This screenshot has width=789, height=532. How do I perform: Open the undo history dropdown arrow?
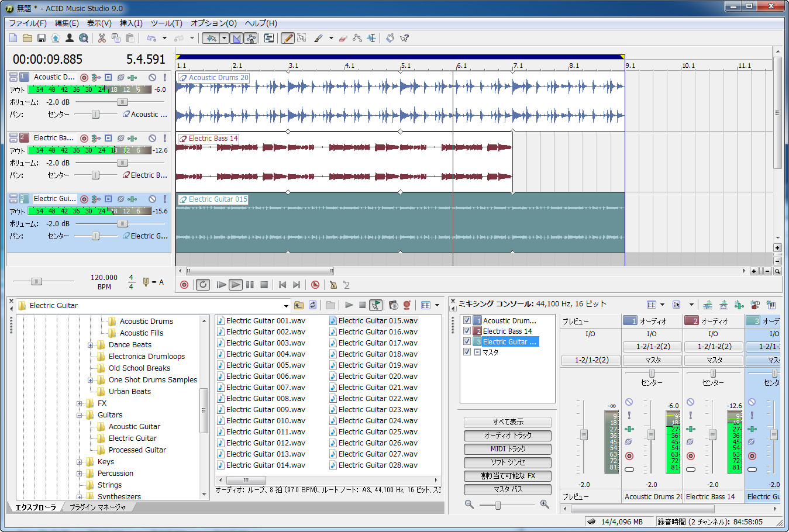point(164,38)
